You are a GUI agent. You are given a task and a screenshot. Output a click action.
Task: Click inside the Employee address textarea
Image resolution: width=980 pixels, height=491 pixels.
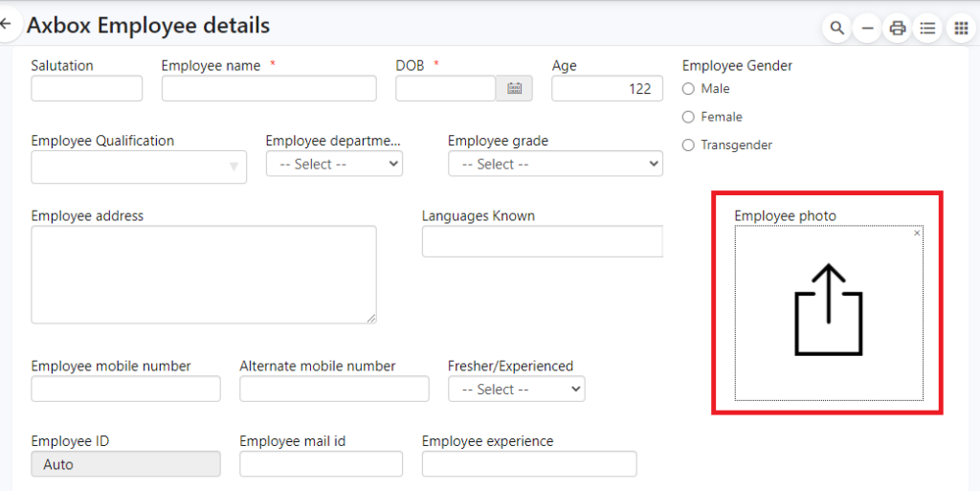[204, 275]
